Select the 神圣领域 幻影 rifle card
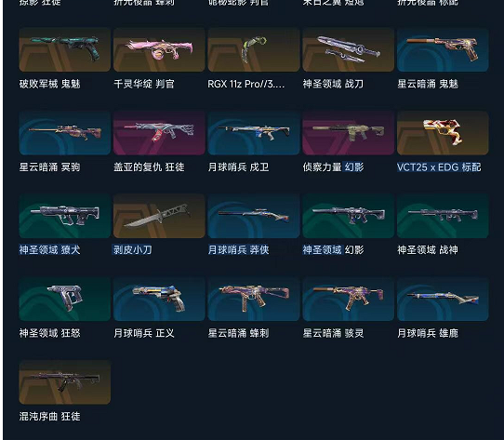 tap(348, 216)
